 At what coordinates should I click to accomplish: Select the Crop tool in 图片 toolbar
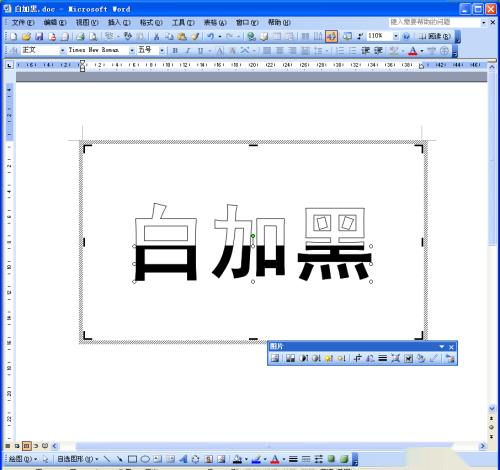click(357, 358)
